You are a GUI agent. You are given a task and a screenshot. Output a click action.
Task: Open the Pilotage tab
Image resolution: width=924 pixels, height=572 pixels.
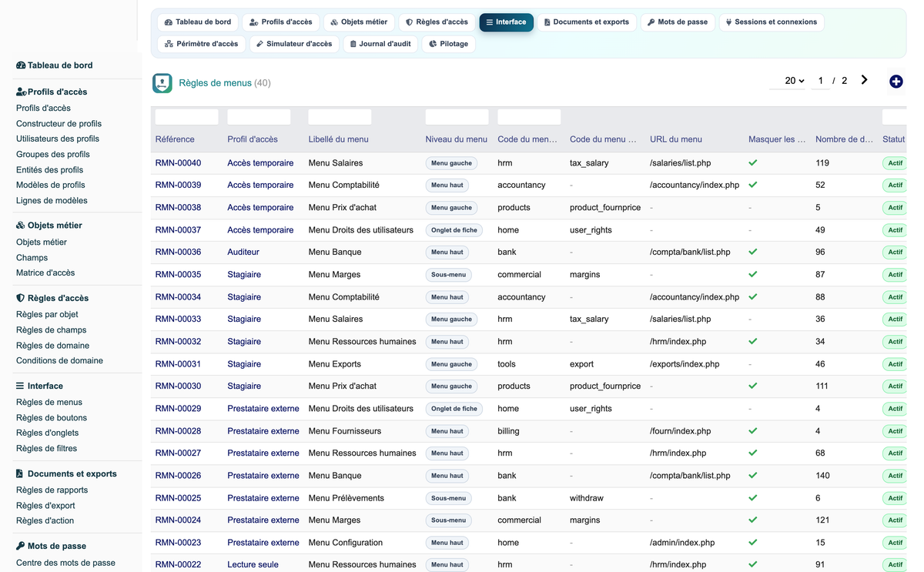click(x=449, y=44)
